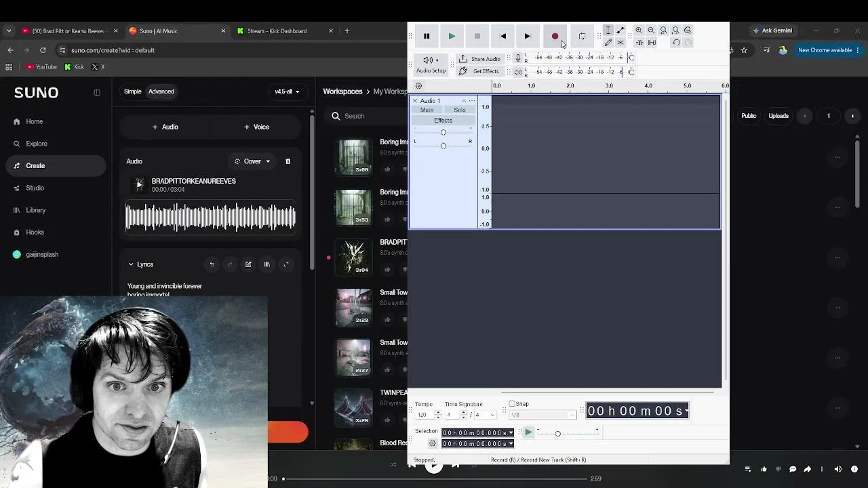
Task: Trim audio outside selection
Action: coord(639,43)
